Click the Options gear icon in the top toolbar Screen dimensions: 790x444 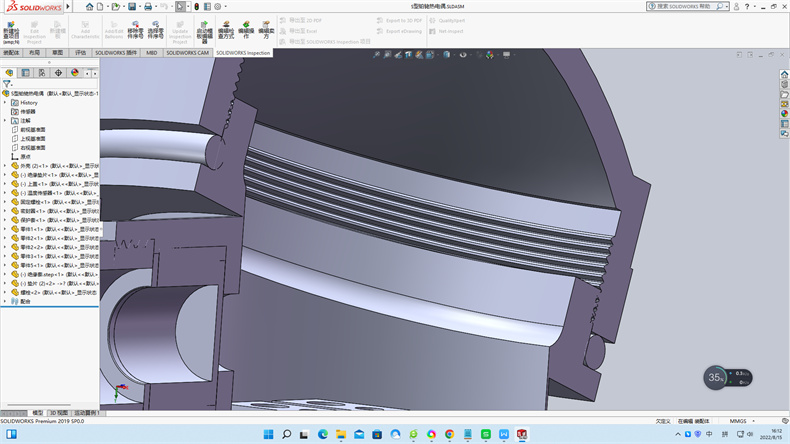(x=218, y=6)
